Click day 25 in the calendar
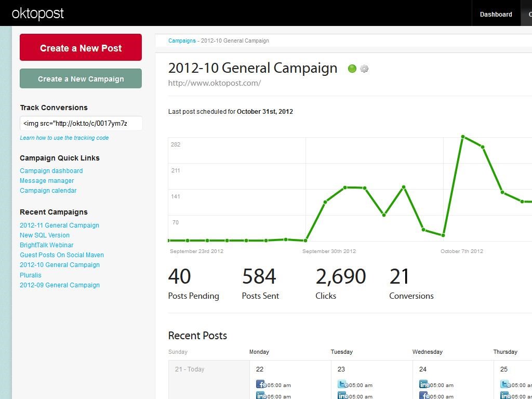Viewport: 532px width, 399px height. 504,369
